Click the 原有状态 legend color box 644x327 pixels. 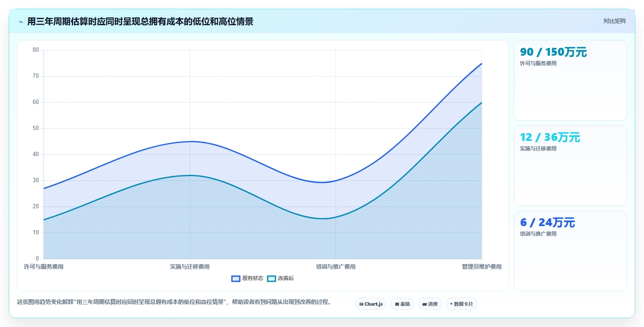tap(236, 278)
